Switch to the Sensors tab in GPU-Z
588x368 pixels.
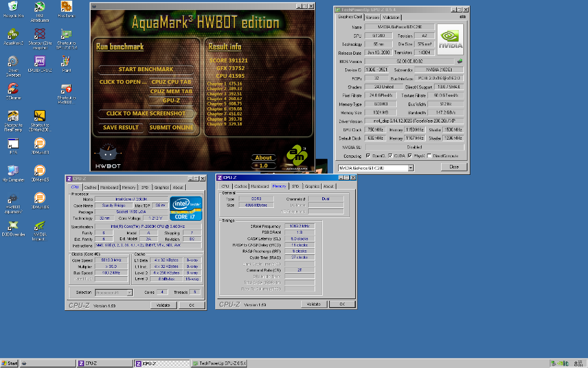point(372,17)
